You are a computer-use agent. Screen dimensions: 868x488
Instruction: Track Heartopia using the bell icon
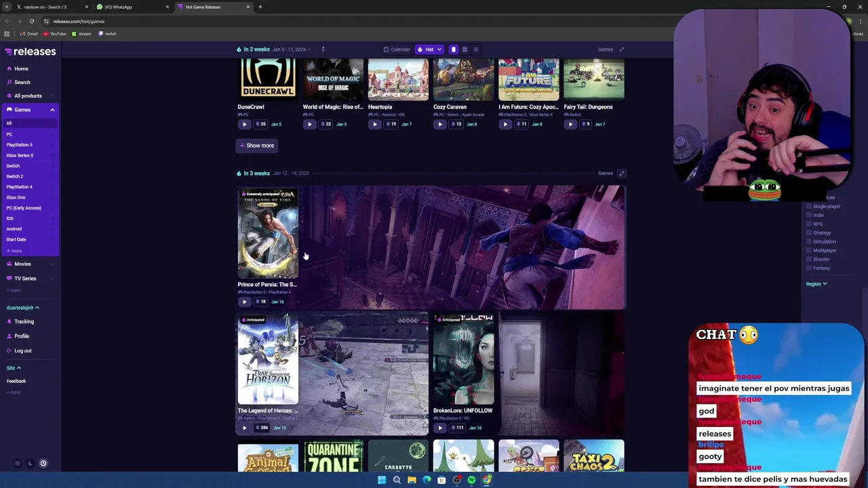[x=391, y=124]
